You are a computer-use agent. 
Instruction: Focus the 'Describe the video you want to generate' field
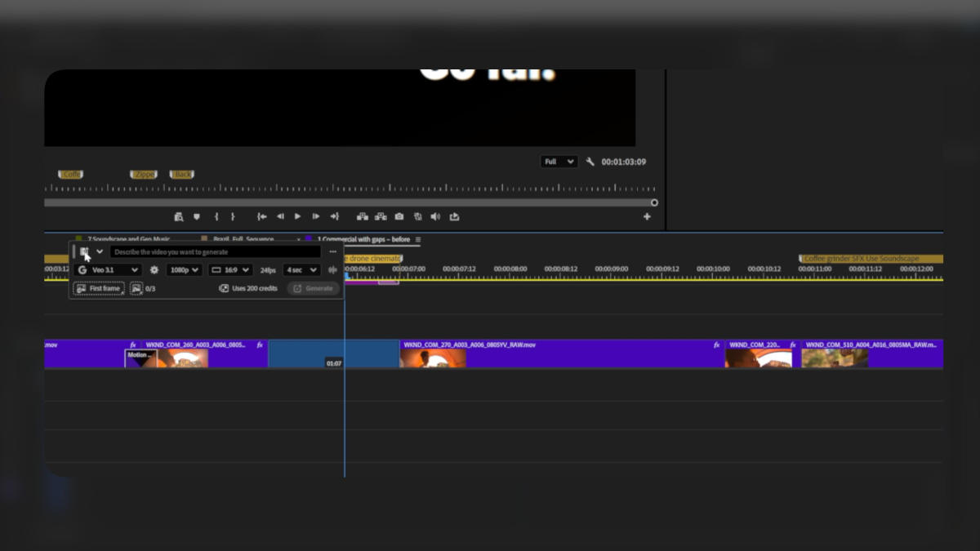216,252
